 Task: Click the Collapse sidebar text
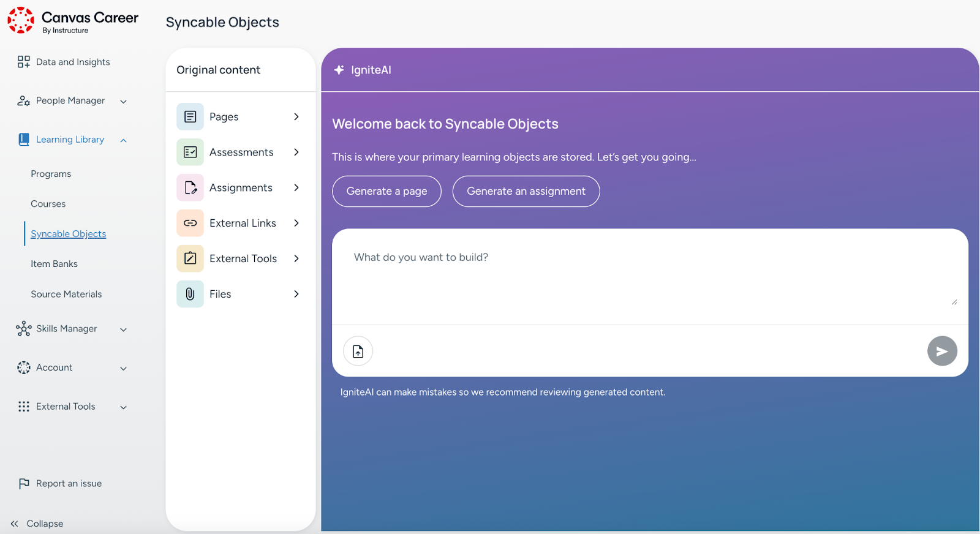pos(45,524)
